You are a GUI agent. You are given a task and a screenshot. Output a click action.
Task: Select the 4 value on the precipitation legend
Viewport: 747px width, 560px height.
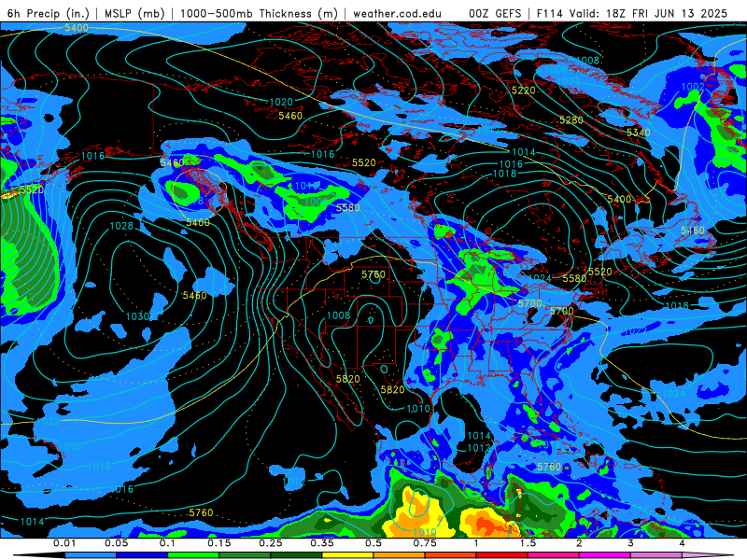coord(682,543)
